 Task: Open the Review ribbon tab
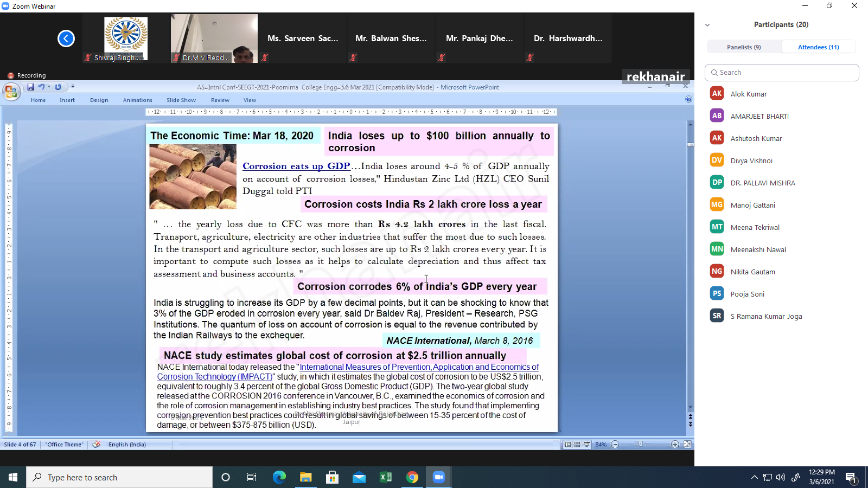point(220,100)
